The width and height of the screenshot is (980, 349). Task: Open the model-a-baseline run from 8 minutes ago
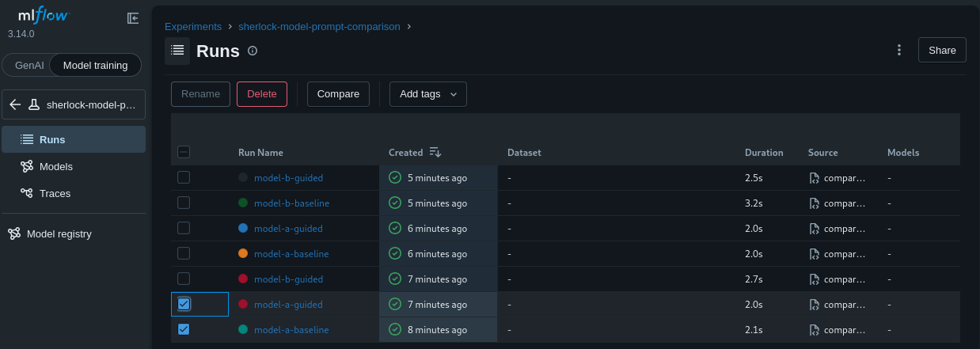[291, 330]
